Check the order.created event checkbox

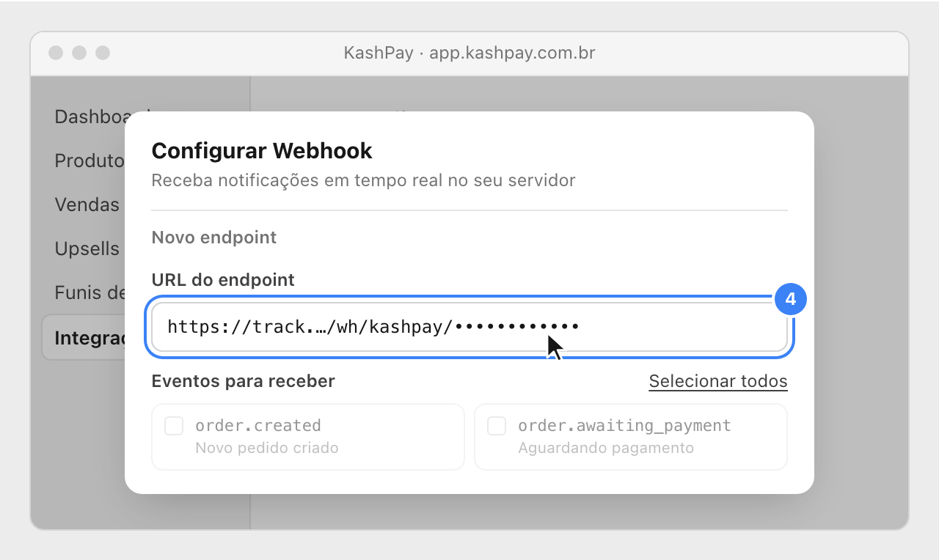[x=174, y=426]
